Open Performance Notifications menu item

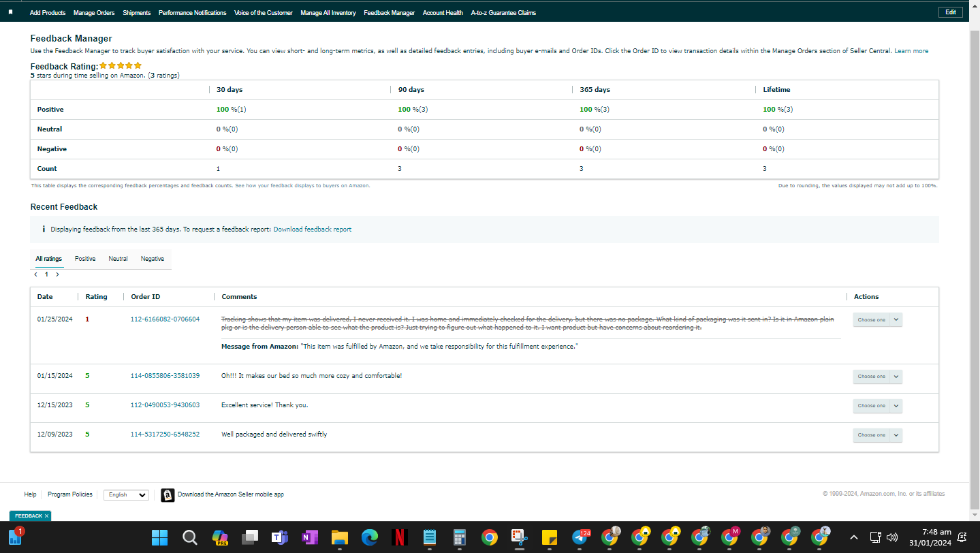click(193, 13)
